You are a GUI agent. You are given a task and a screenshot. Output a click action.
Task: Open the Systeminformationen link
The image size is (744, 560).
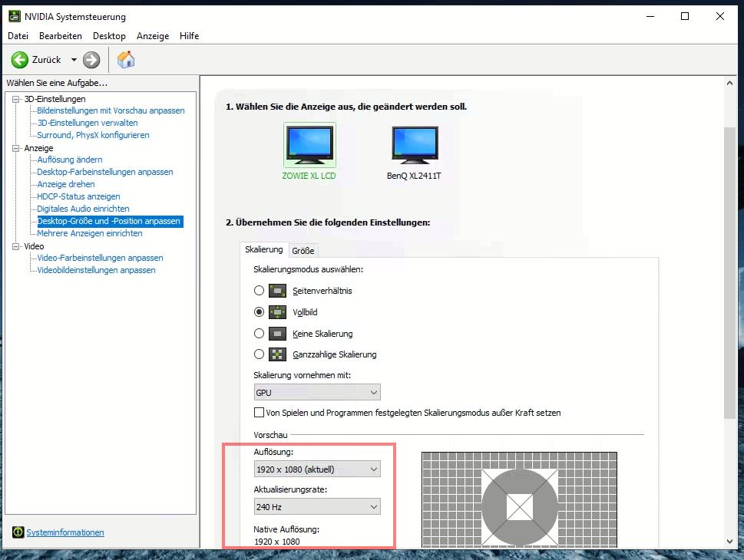click(65, 532)
